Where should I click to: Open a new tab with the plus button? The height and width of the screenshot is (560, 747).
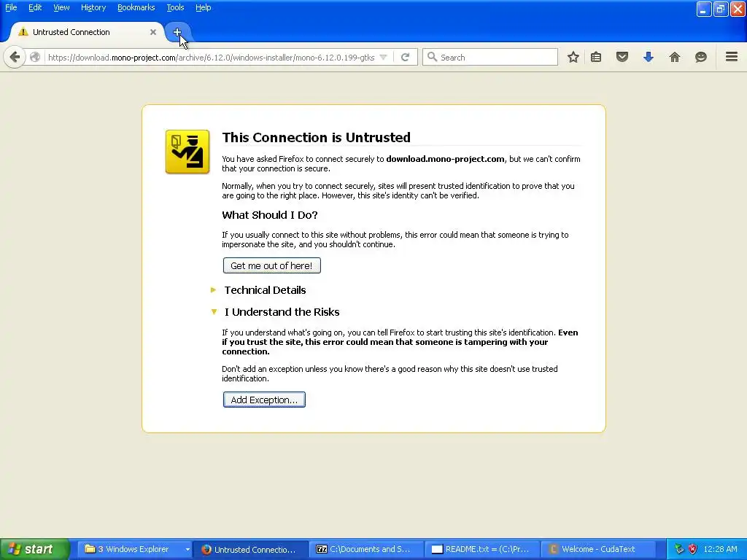pyautogui.click(x=177, y=32)
